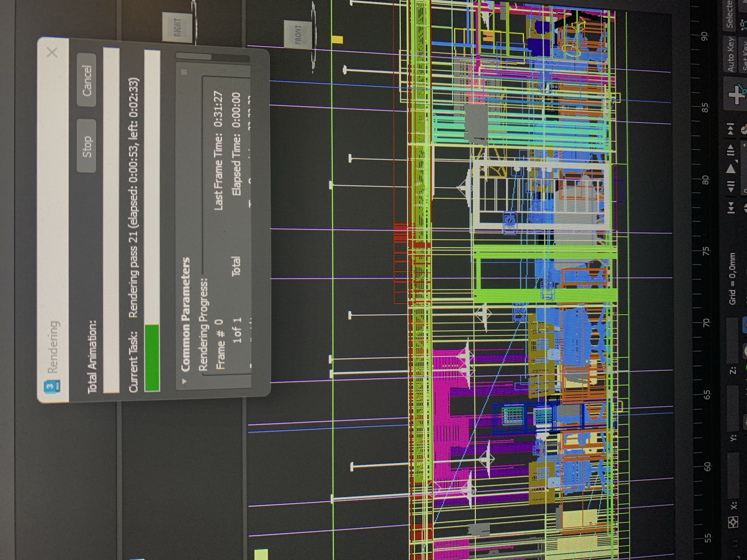Click the Previous Frame playback icon
The width and height of the screenshot is (747, 560).
(x=731, y=186)
